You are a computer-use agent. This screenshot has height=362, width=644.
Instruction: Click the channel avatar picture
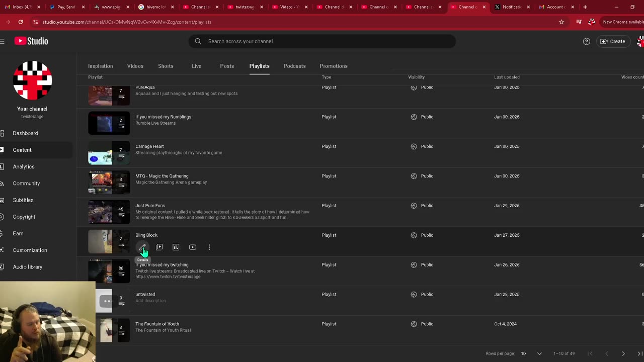[x=32, y=80]
